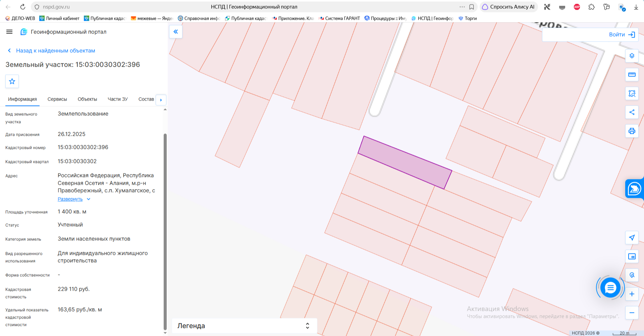
Task: Switch to Информация tab
Action: 22,99
